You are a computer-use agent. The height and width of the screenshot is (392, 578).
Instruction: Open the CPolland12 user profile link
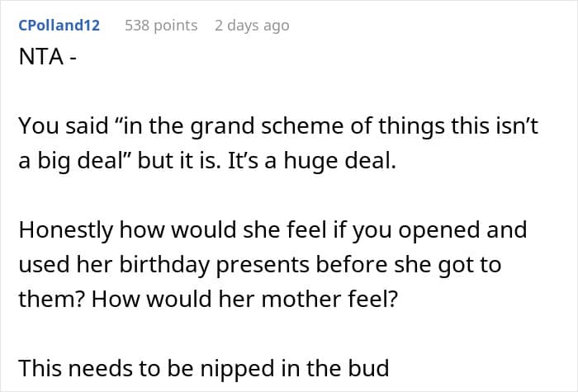coord(59,26)
